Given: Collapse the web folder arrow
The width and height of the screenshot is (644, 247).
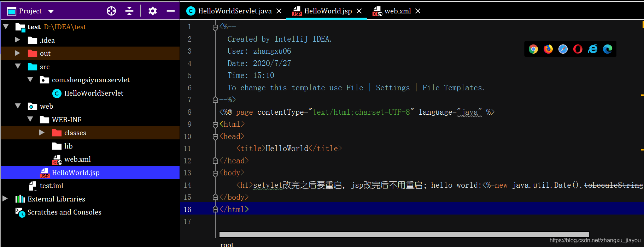Looking at the screenshot, I should [x=18, y=106].
